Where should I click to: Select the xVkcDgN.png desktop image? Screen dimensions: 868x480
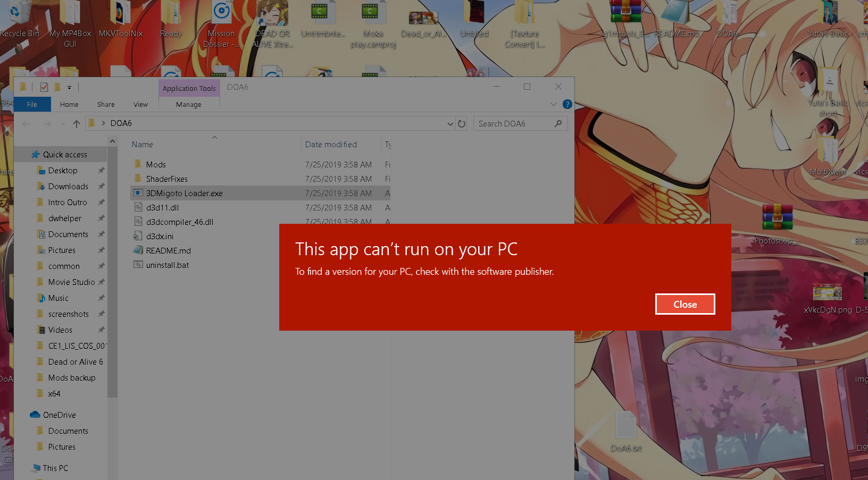[x=828, y=299]
